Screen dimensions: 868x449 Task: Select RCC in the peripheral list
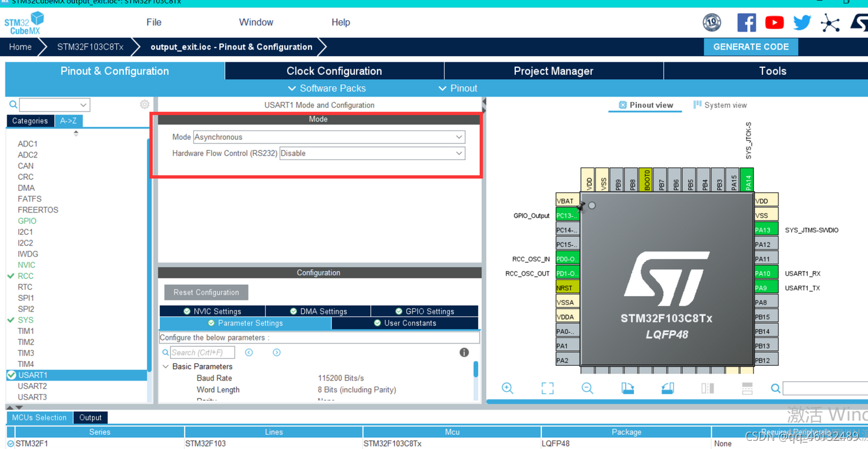pyautogui.click(x=25, y=276)
